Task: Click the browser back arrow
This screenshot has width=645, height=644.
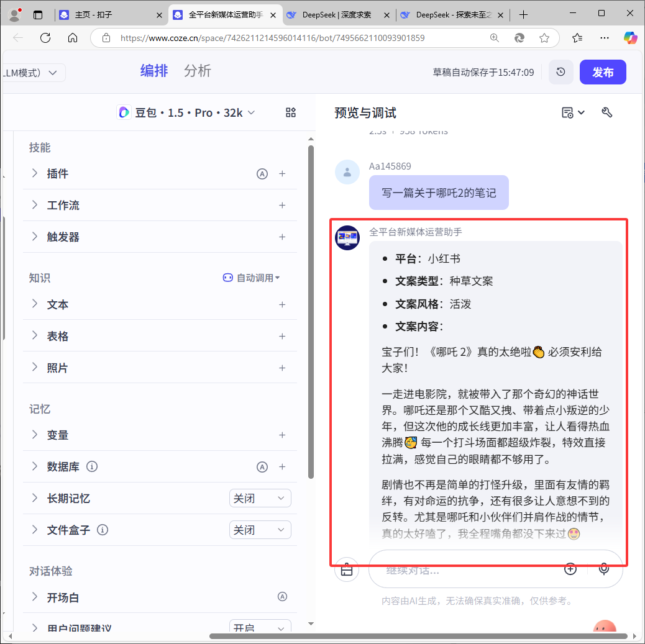Action: point(17,38)
